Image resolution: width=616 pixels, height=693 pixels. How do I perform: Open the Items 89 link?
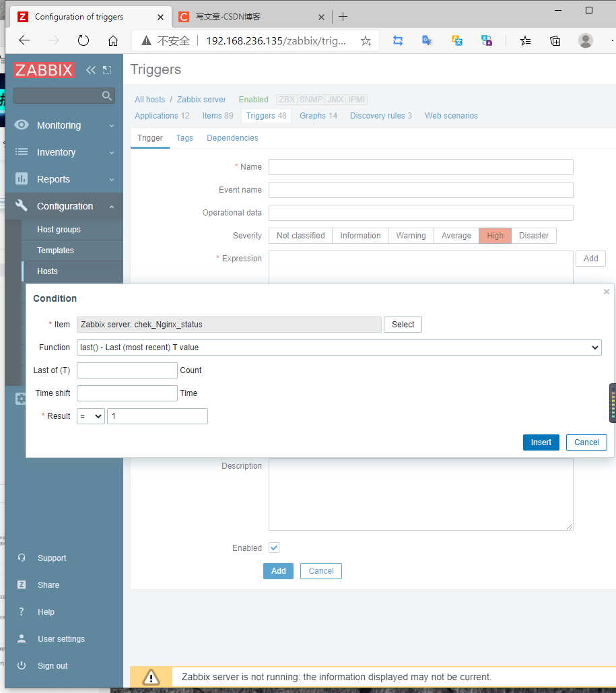pyautogui.click(x=217, y=116)
